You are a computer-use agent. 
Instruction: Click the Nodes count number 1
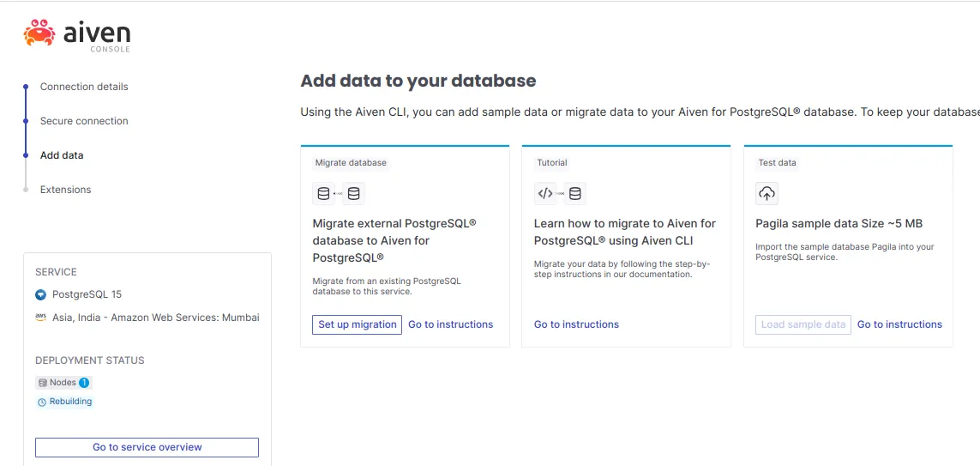point(84,383)
